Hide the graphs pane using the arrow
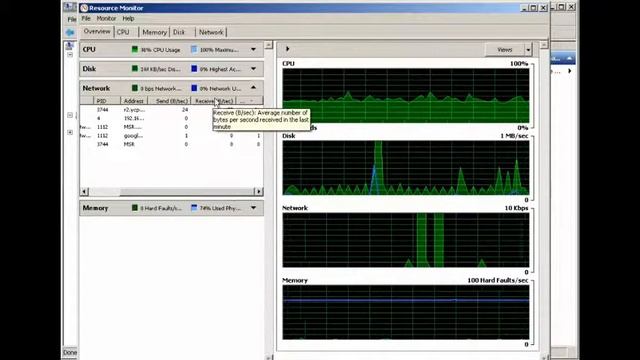 [x=287, y=49]
